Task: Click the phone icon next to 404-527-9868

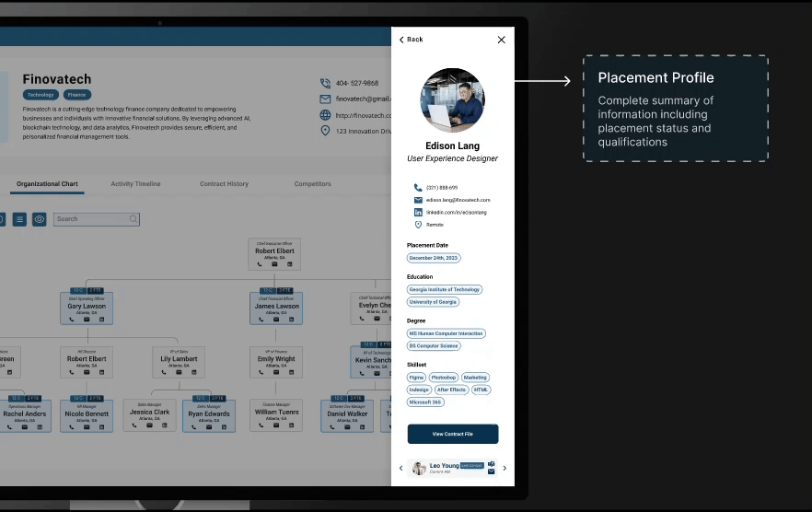Action: (325, 83)
